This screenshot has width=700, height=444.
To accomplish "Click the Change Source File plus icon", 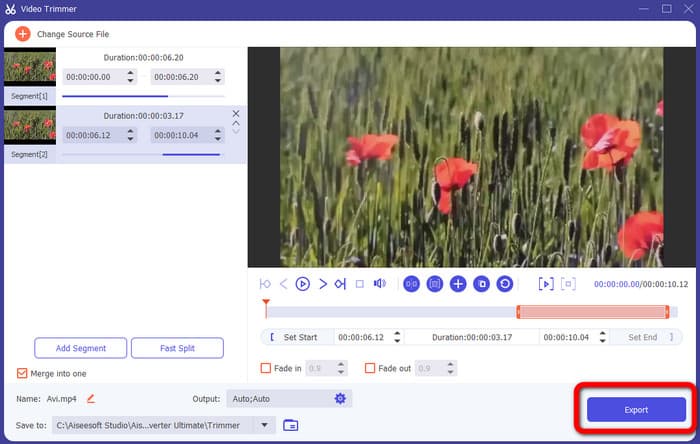I will tap(23, 34).
